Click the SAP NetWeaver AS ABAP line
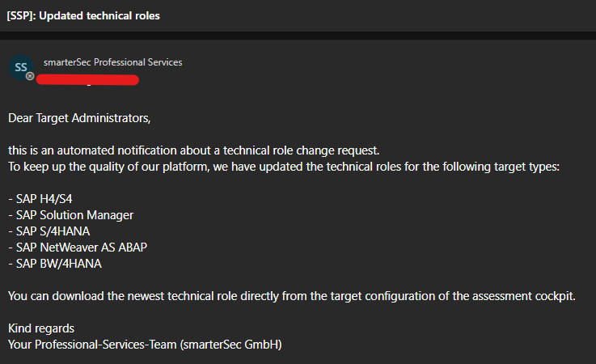This screenshot has height=364, width=596. pyautogui.click(x=78, y=247)
